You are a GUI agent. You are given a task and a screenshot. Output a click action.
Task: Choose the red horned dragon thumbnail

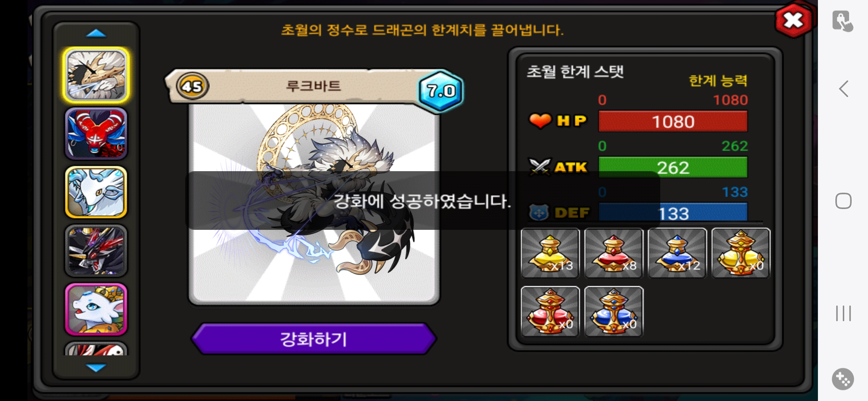click(96, 134)
